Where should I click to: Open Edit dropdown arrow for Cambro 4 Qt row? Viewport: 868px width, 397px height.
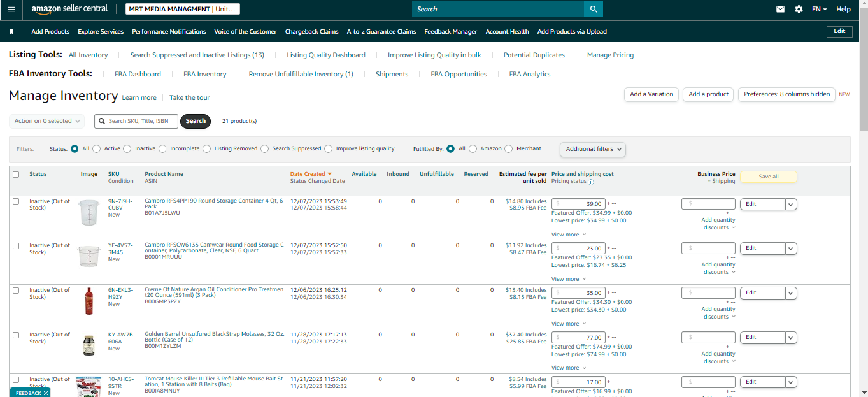(791, 204)
